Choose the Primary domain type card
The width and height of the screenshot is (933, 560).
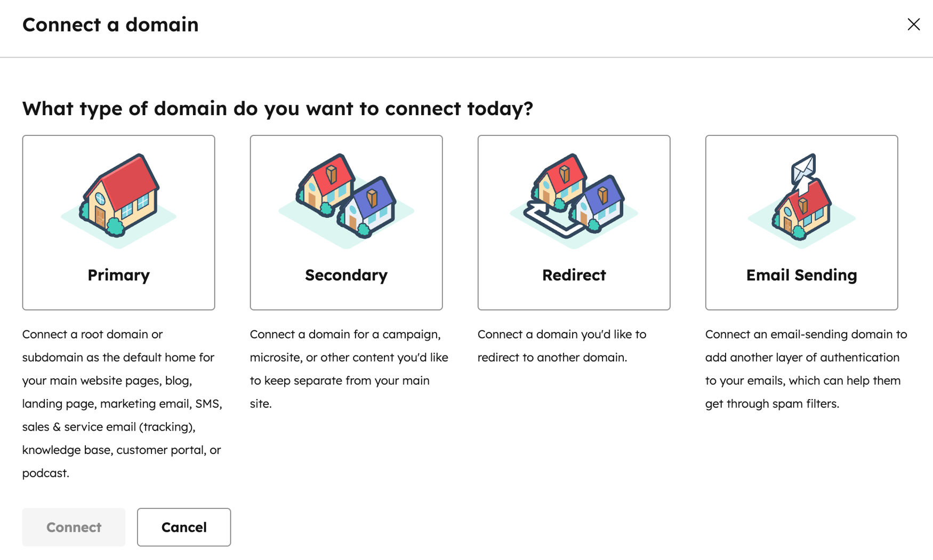[118, 222]
